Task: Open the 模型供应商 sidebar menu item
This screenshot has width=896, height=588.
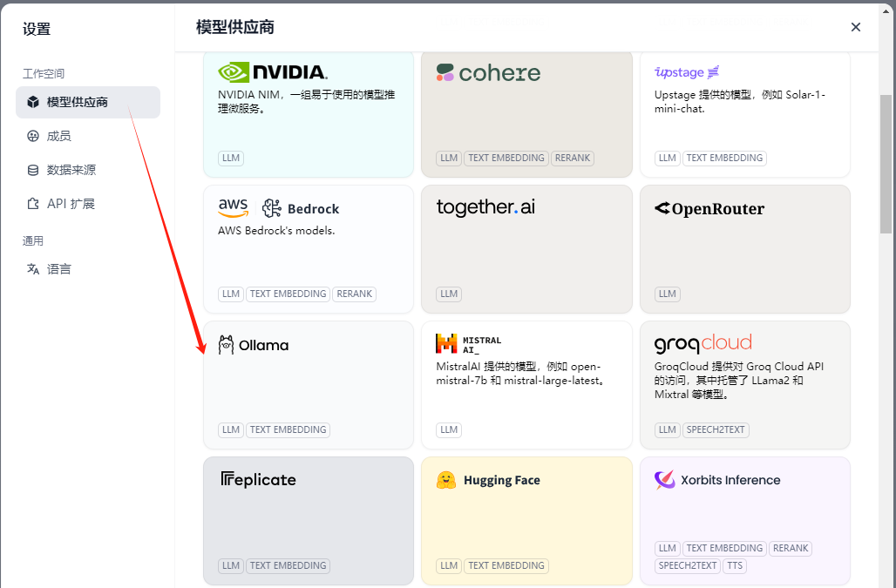Action: [88, 102]
